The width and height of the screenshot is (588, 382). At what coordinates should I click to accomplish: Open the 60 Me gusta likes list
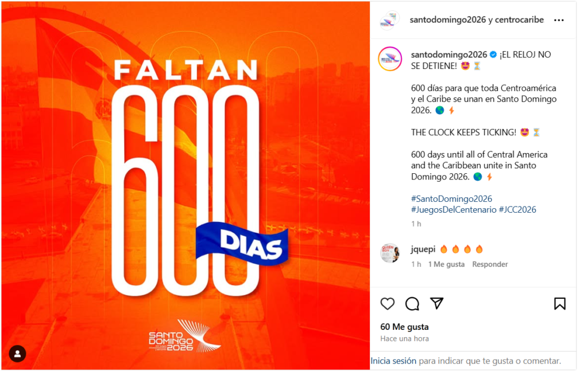point(404,327)
